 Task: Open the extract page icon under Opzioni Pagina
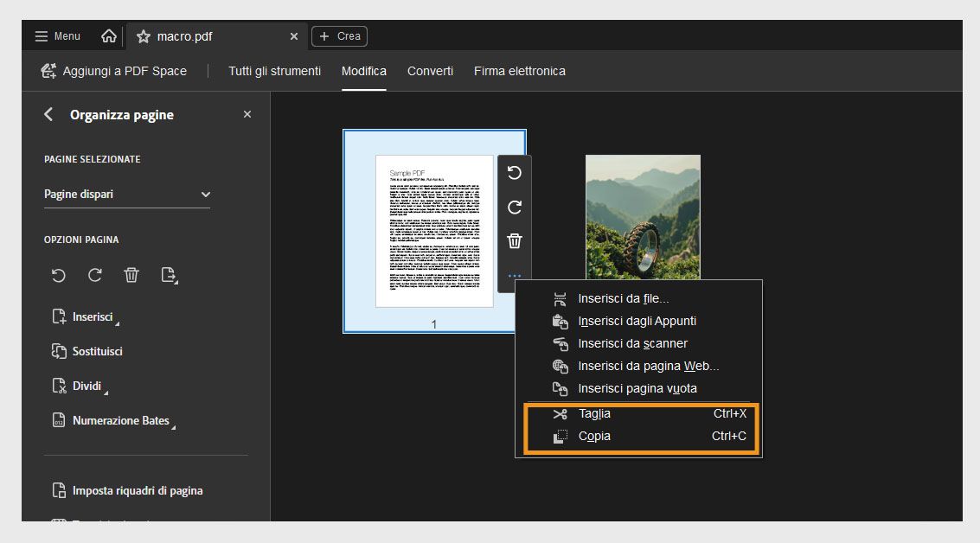(169, 275)
